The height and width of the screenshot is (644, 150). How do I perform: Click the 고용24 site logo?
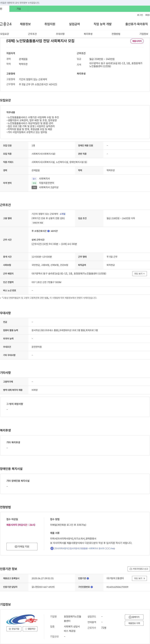pos(5,24)
